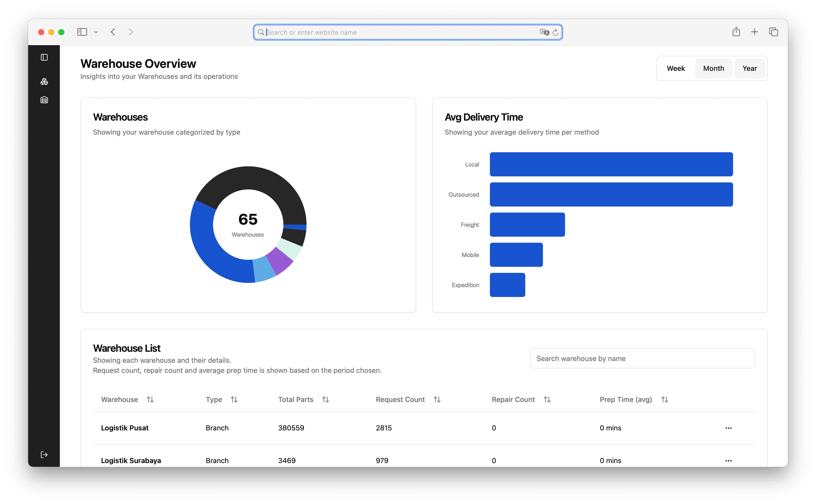Collapse the app sidebar panel
816x504 pixels.
point(44,57)
